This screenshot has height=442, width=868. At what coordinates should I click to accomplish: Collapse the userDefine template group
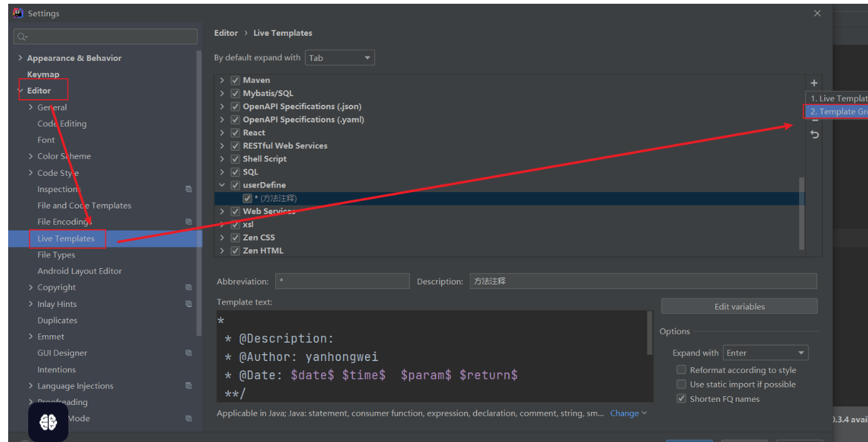click(x=222, y=185)
